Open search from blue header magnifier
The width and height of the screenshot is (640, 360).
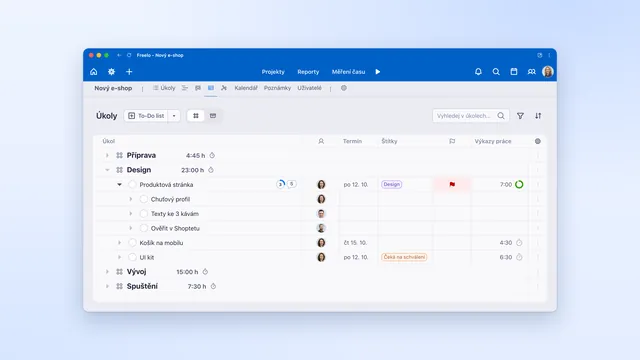496,72
